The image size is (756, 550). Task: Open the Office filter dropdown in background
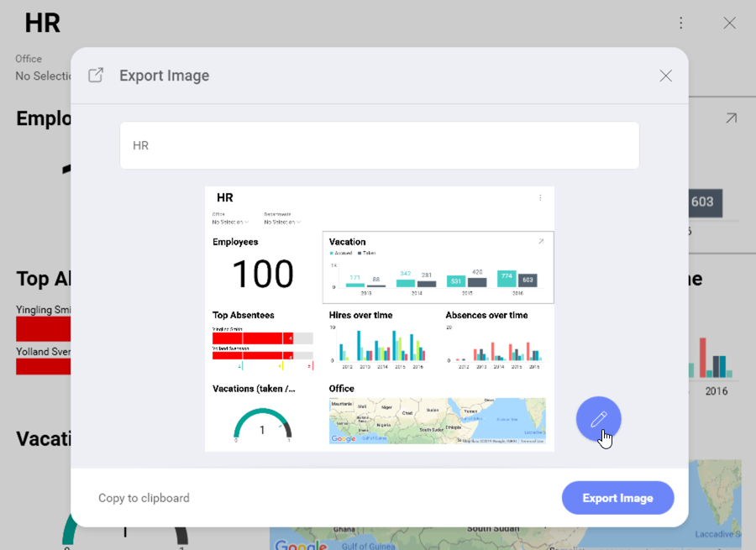42,76
